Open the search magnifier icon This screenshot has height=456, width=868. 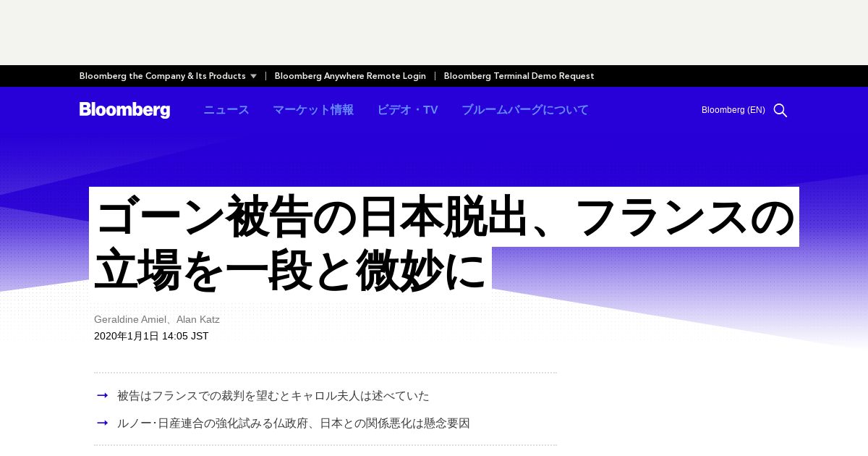780,110
